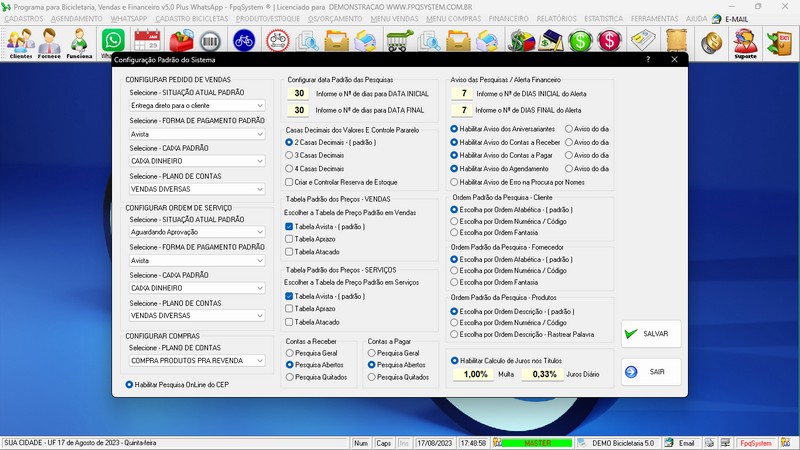
Task: Open the RELATÓRIOS menu
Action: (556, 19)
